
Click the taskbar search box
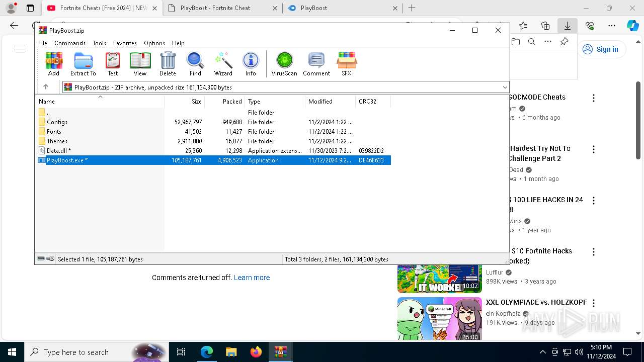pos(97,352)
